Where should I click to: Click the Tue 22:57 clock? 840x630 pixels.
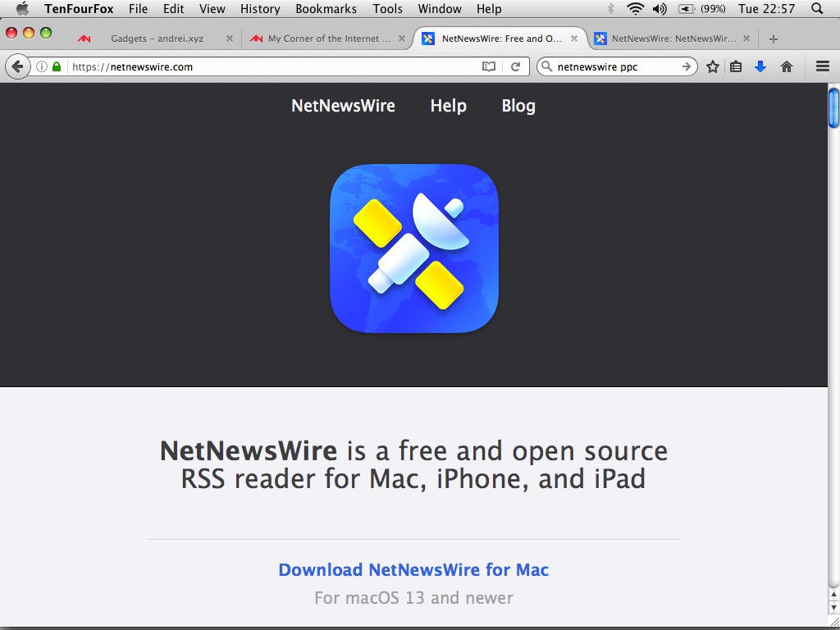(767, 8)
